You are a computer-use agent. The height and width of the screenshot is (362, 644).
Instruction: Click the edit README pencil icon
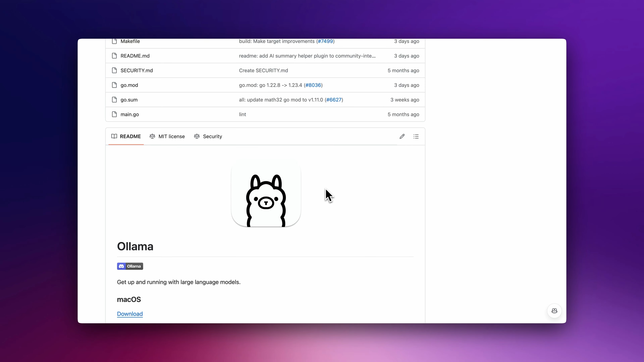tap(402, 136)
